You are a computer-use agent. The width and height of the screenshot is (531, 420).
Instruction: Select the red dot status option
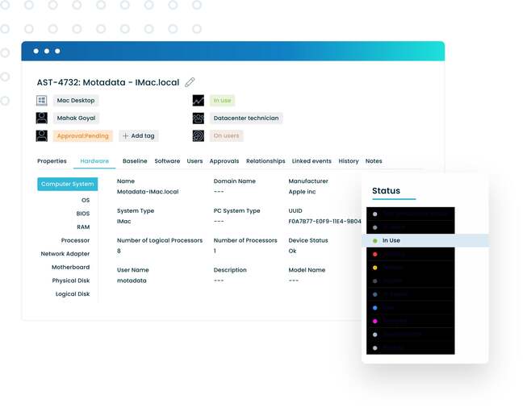[375, 254]
